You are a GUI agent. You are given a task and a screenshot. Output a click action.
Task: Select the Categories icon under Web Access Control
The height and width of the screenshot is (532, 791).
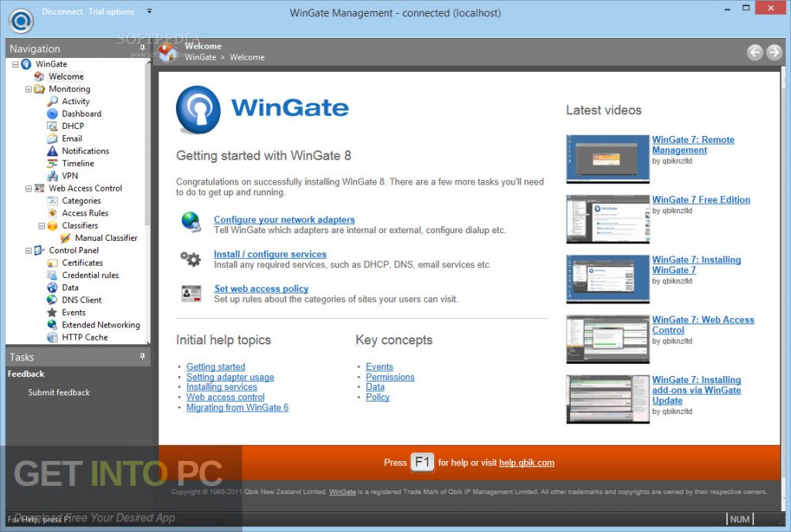pyautogui.click(x=52, y=201)
